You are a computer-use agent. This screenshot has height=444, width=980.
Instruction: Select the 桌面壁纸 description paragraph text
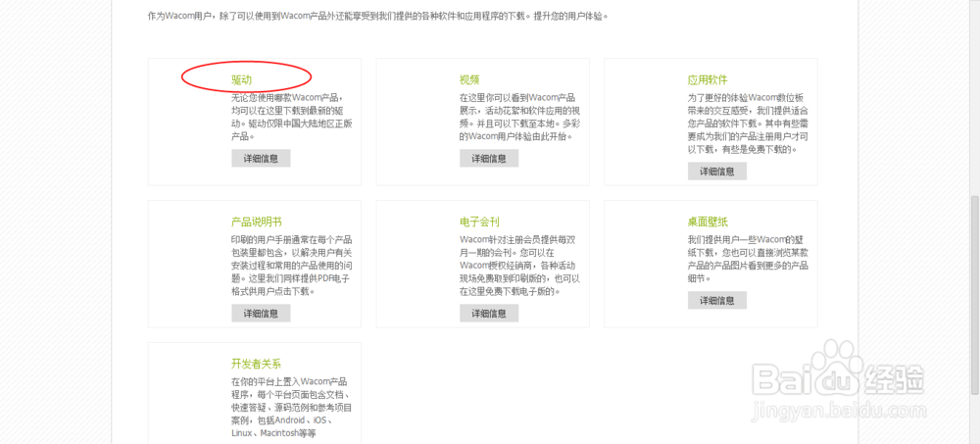coord(748,259)
